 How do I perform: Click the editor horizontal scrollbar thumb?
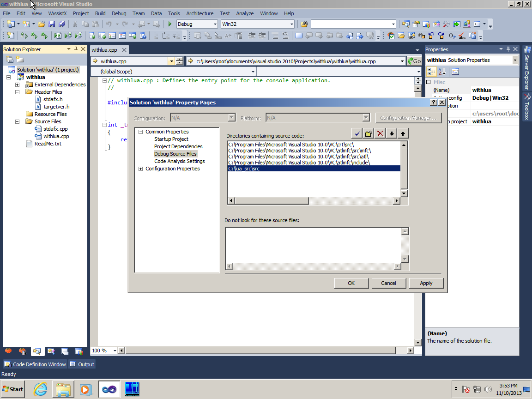point(260,351)
